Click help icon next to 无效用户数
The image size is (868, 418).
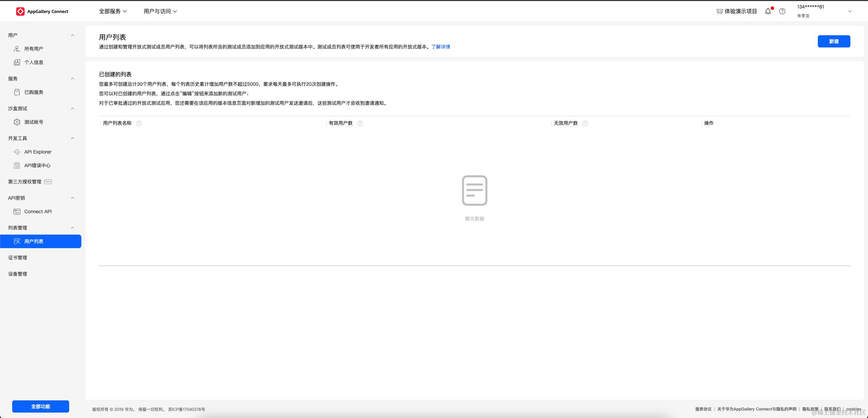click(x=585, y=123)
